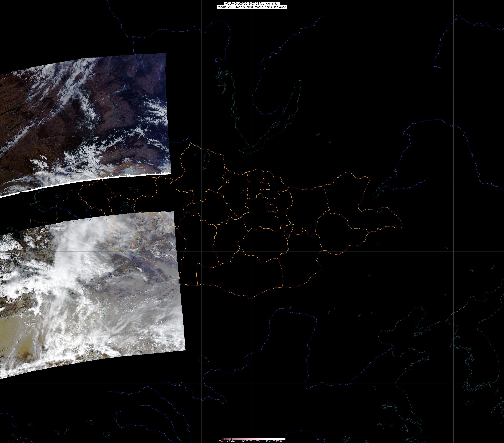Click the 490.95 value on the color scale
This screenshot has height=443, width=504.
259,441
